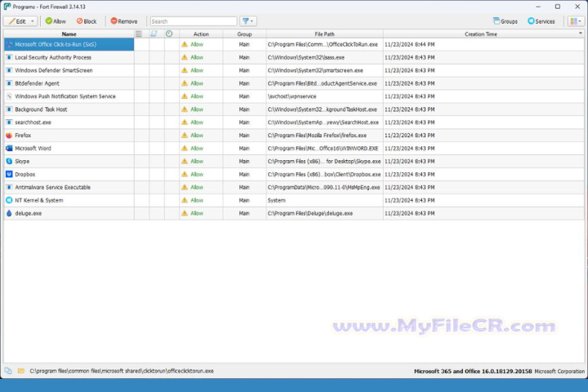The width and height of the screenshot is (588, 392).
Task: Click the Microsoft Word program icon
Action: tap(9, 148)
